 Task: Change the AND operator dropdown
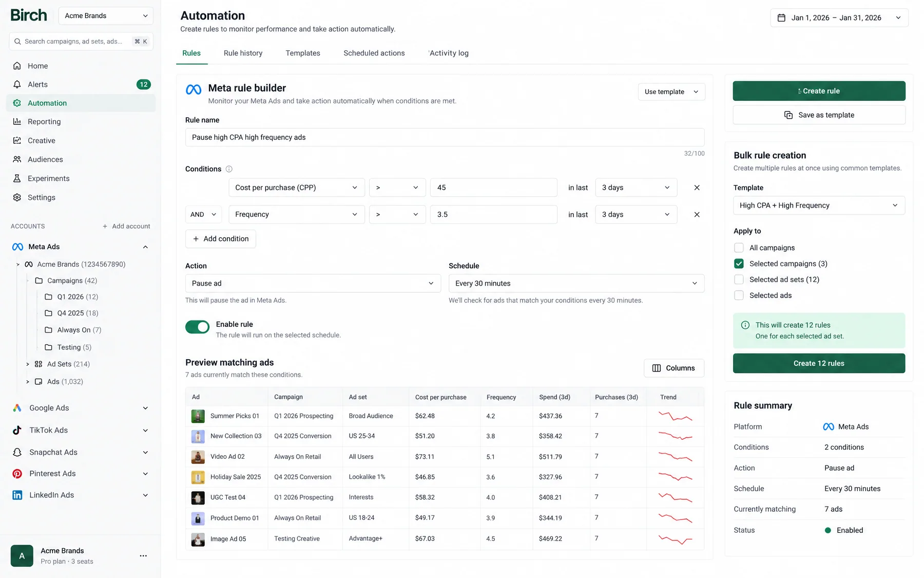coord(203,214)
